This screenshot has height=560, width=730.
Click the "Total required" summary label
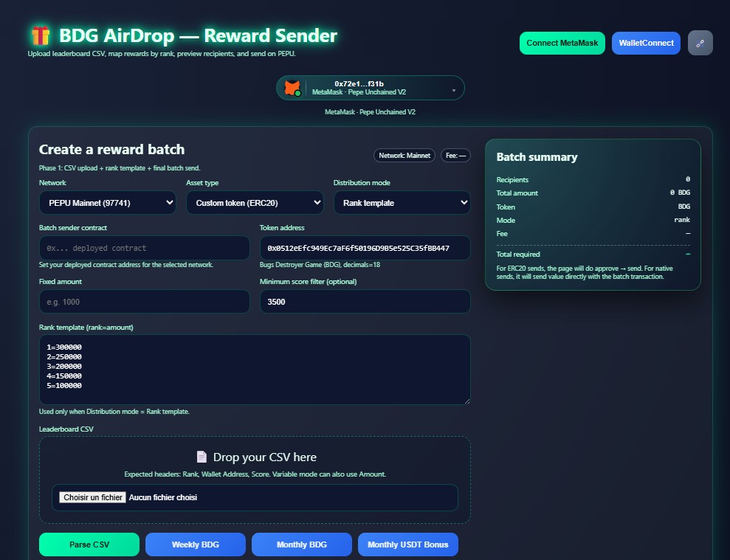[518, 254]
